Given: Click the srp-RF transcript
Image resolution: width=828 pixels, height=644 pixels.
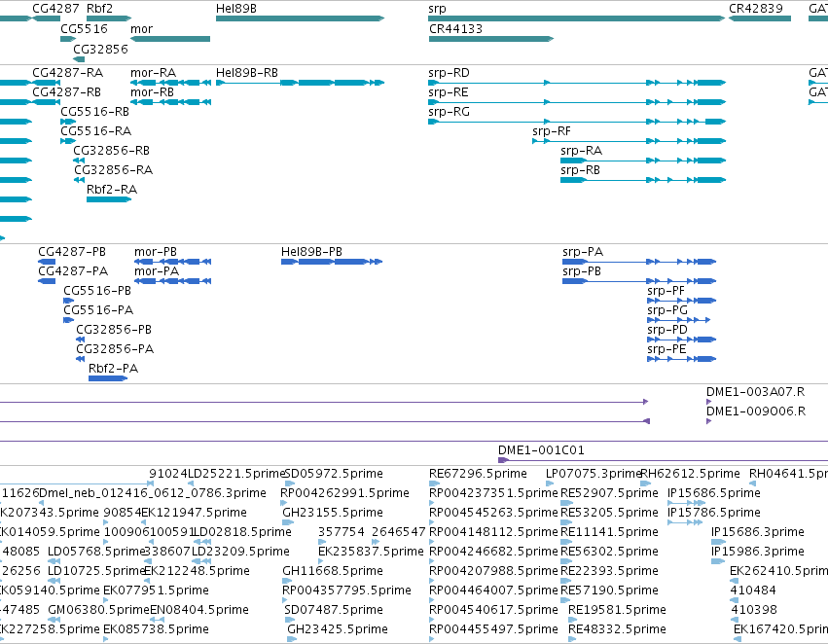Looking at the screenshot, I should [x=629, y=141].
